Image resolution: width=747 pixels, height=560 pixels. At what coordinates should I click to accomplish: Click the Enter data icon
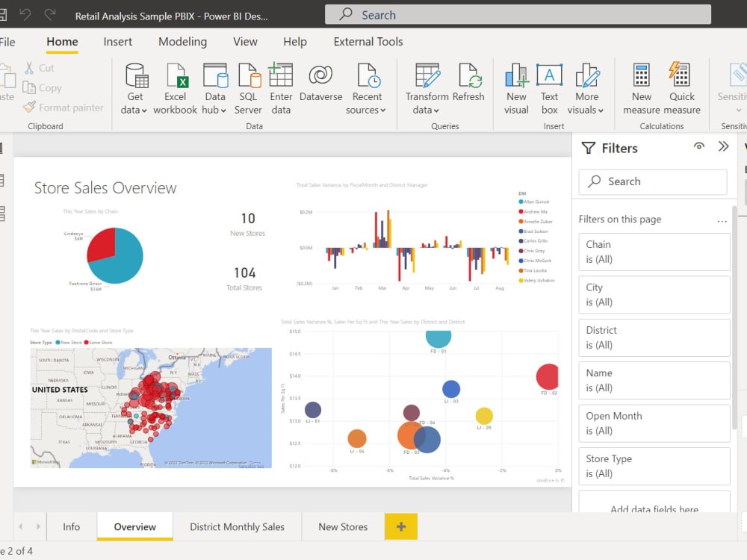(x=281, y=76)
